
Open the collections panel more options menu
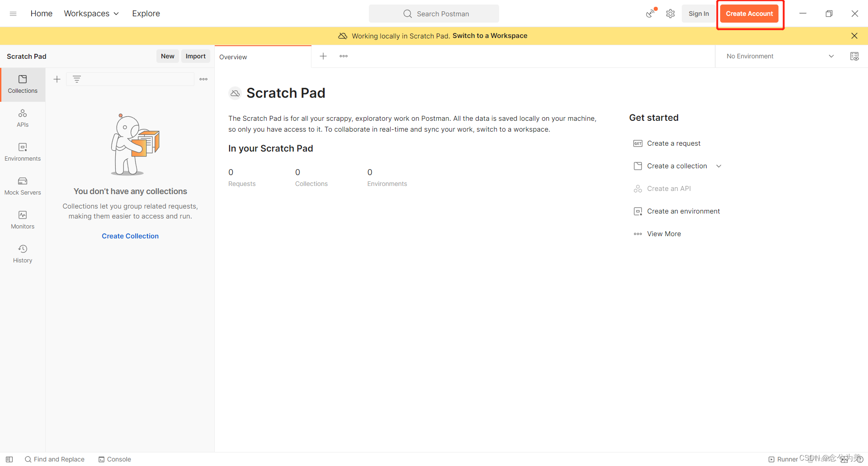tap(203, 79)
